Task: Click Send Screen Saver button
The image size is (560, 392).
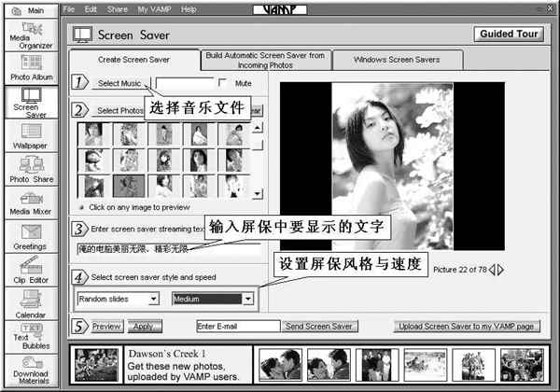Action: [x=319, y=327]
